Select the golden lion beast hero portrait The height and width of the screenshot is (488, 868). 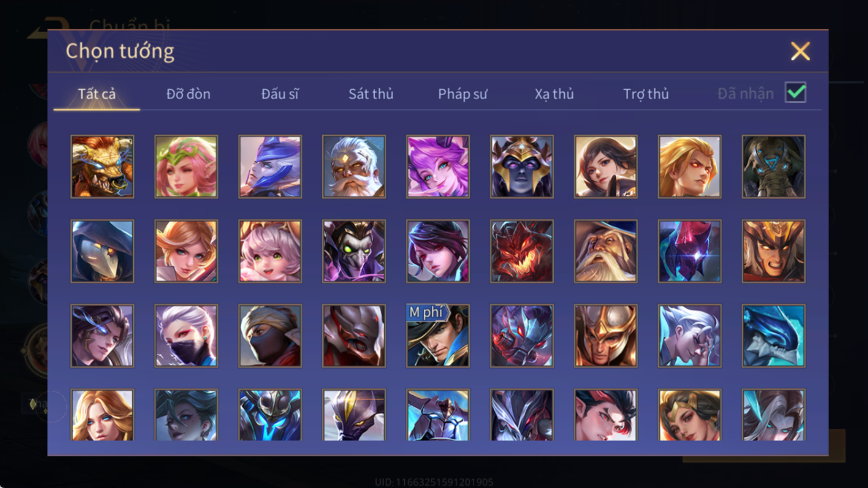click(x=102, y=167)
